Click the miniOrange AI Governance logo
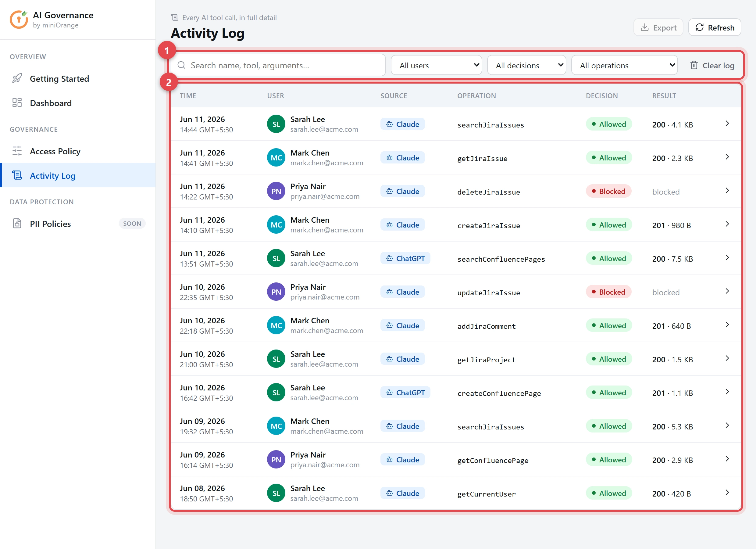 (19, 19)
